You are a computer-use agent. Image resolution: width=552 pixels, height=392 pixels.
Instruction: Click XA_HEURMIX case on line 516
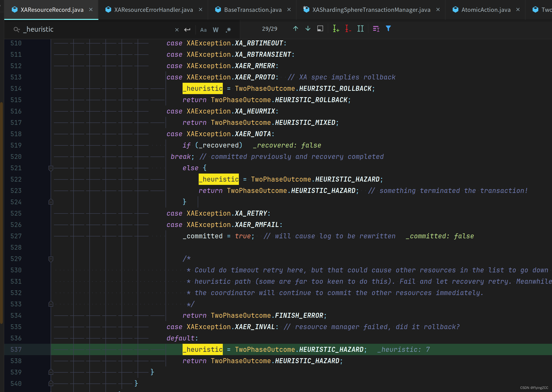coord(255,111)
